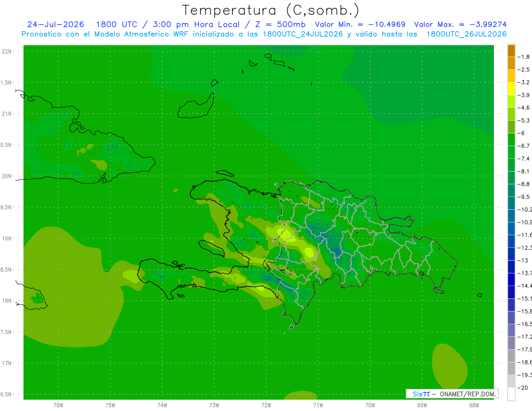The height and width of the screenshot is (411, 532).
Task: Click the longitude label '69W'
Action: (x=422, y=405)
